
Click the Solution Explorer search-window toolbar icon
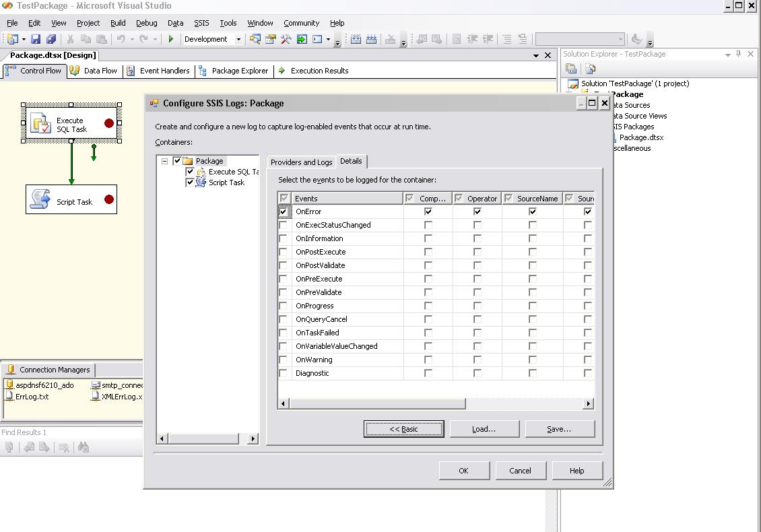pyautogui.click(x=255, y=40)
